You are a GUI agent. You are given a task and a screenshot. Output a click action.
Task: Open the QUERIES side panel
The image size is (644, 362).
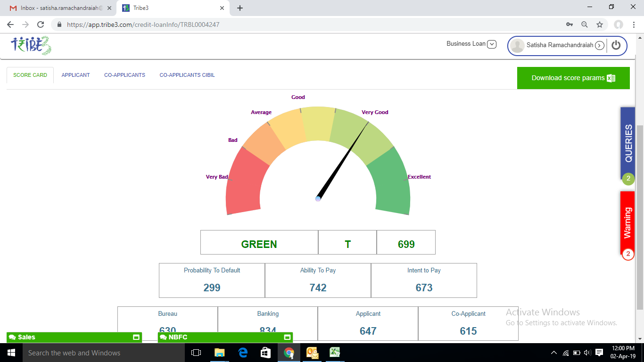[x=628, y=144]
